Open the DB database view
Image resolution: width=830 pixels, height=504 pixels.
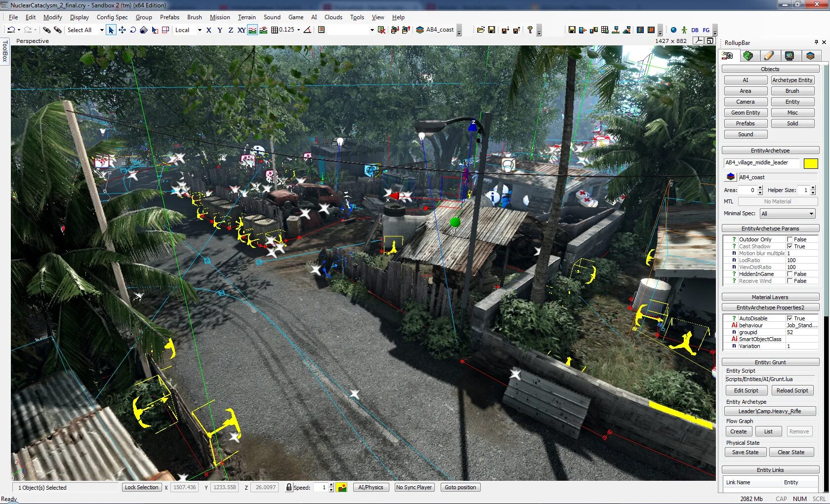[695, 30]
